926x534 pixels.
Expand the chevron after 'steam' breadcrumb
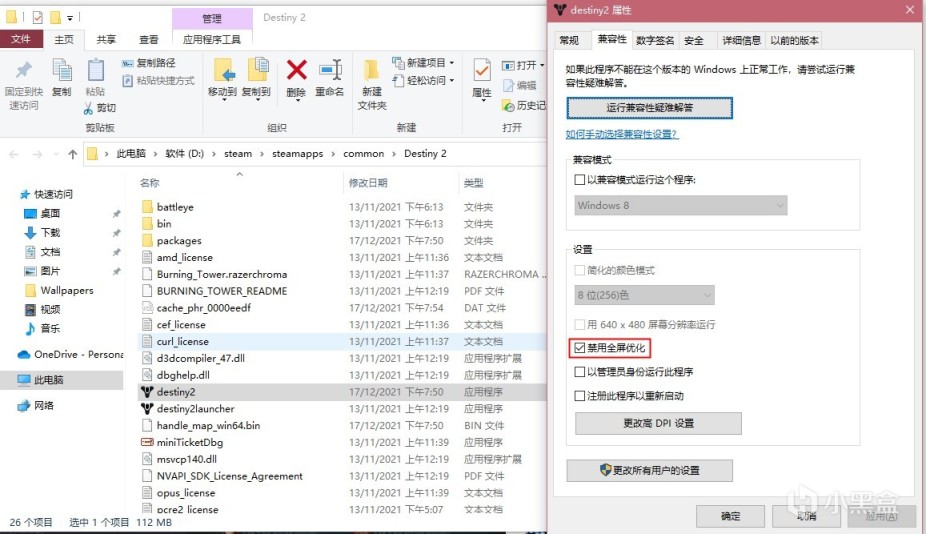(262, 154)
